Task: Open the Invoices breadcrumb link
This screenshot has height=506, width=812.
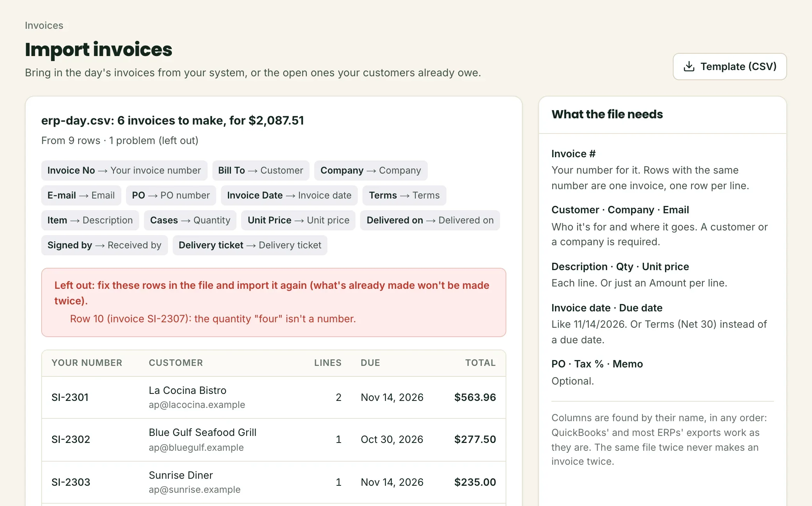Action: (x=44, y=25)
